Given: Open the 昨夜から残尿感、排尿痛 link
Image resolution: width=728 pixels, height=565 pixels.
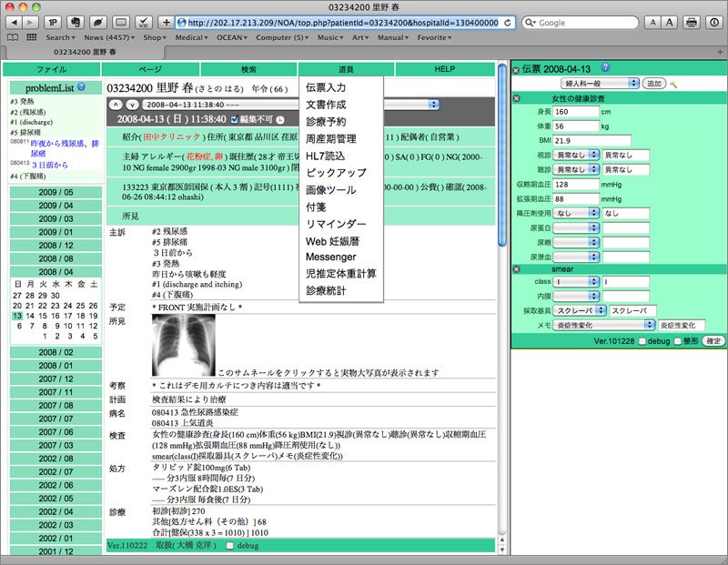Looking at the screenshot, I should coord(65,148).
